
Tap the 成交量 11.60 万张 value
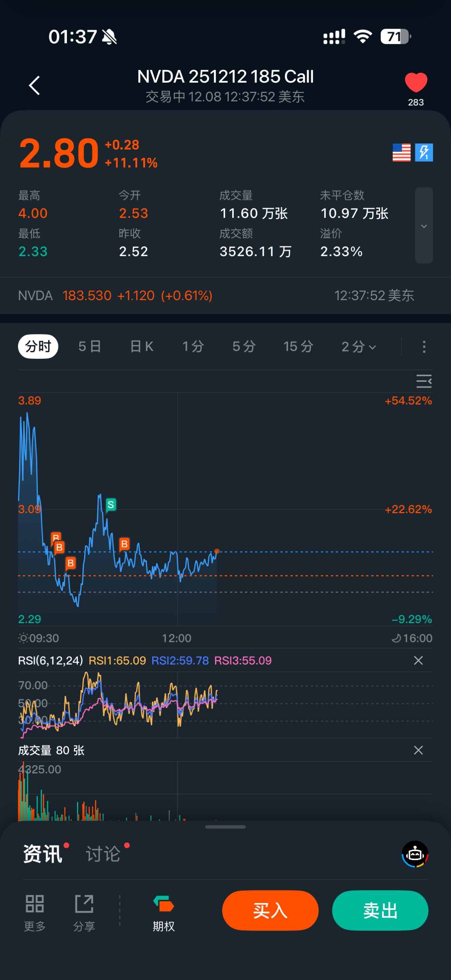[x=254, y=213]
